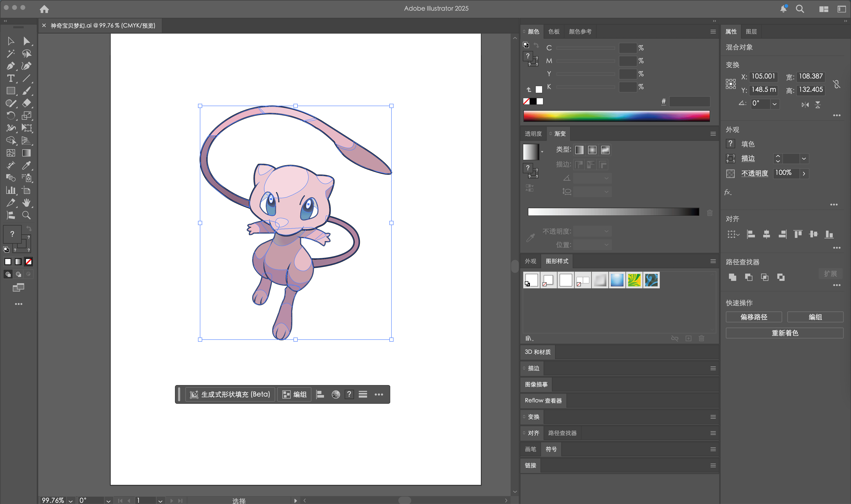This screenshot has height=504, width=851.
Task: Switch to the 路径查找器 tab
Action: click(x=562, y=433)
